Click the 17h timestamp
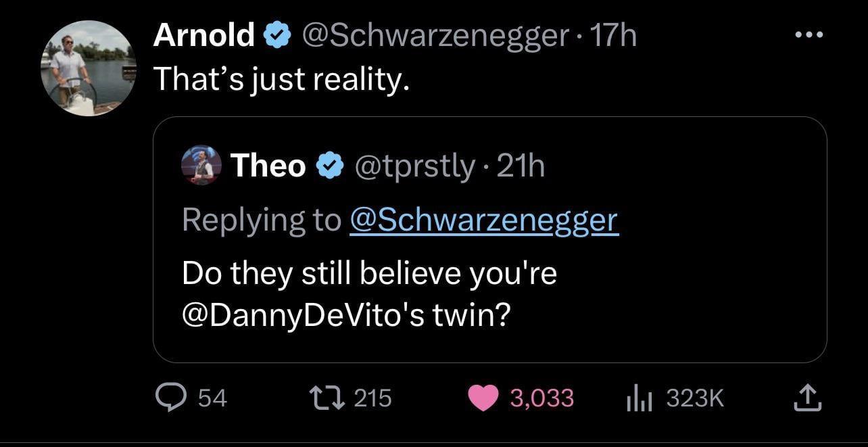The width and height of the screenshot is (868, 447). (613, 35)
